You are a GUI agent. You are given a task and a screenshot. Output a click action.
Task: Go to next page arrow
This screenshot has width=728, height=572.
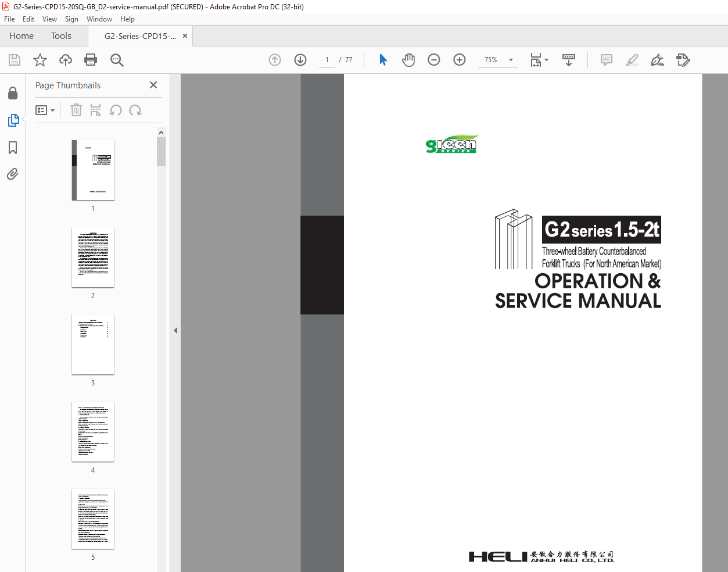click(300, 60)
